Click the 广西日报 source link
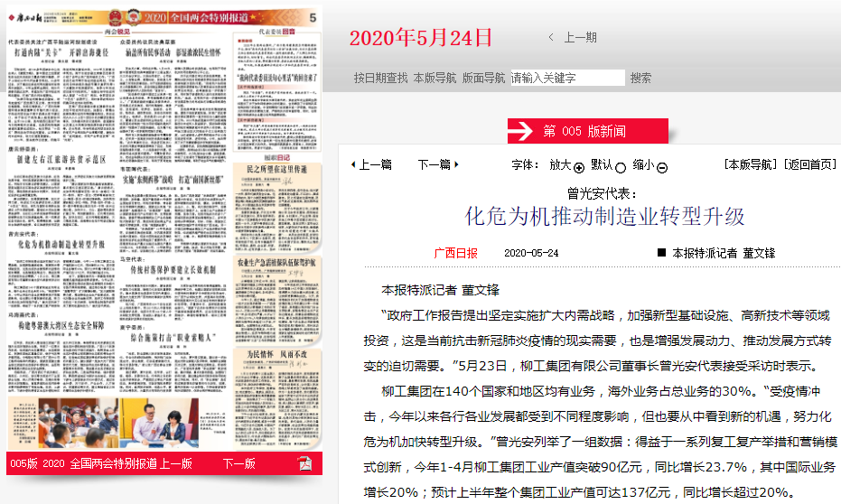Image resolution: width=841 pixels, height=504 pixels. (455, 253)
